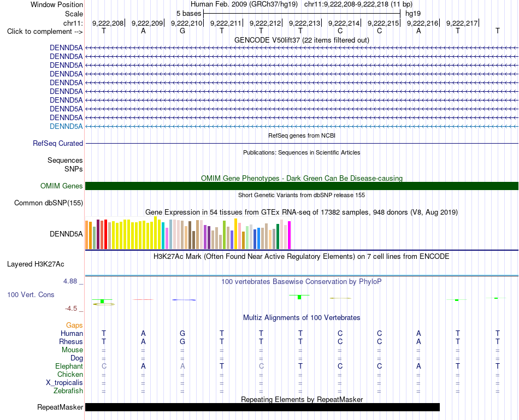
Task: Click the Gaps row label
Action: (74, 326)
